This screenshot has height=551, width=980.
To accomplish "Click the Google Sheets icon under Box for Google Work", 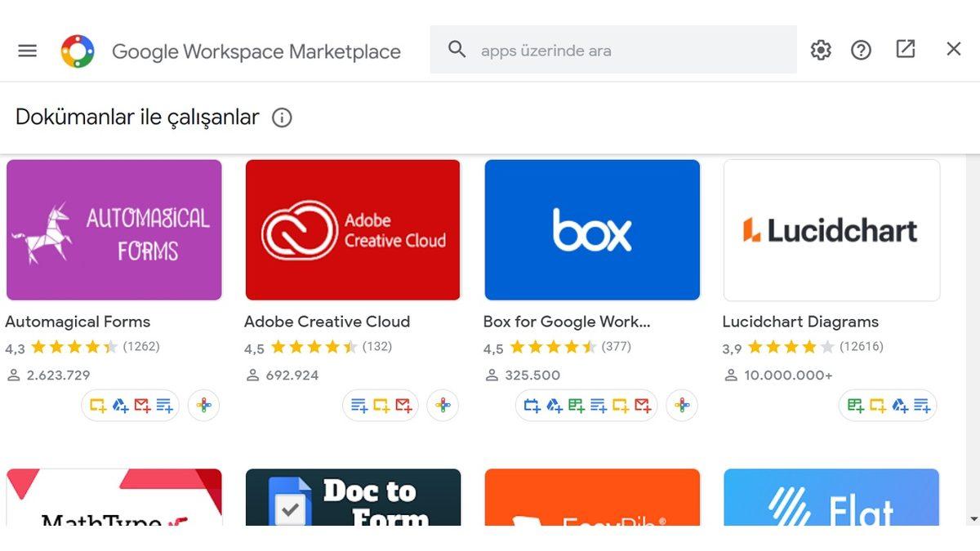I will 577,405.
